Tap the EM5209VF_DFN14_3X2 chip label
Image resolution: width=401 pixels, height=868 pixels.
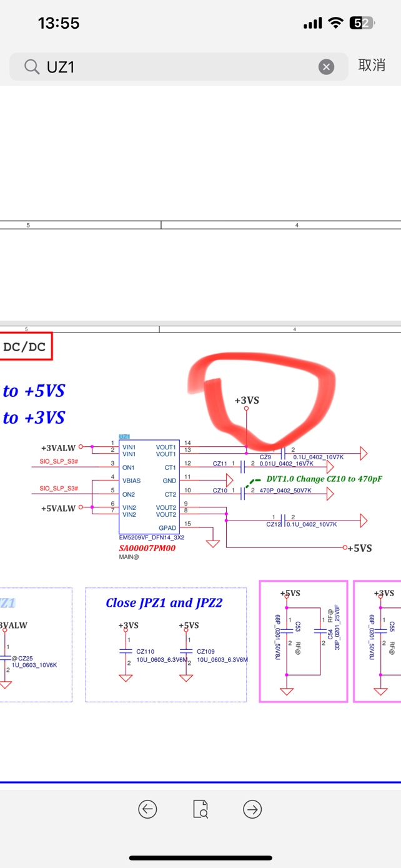(x=151, y=537)
